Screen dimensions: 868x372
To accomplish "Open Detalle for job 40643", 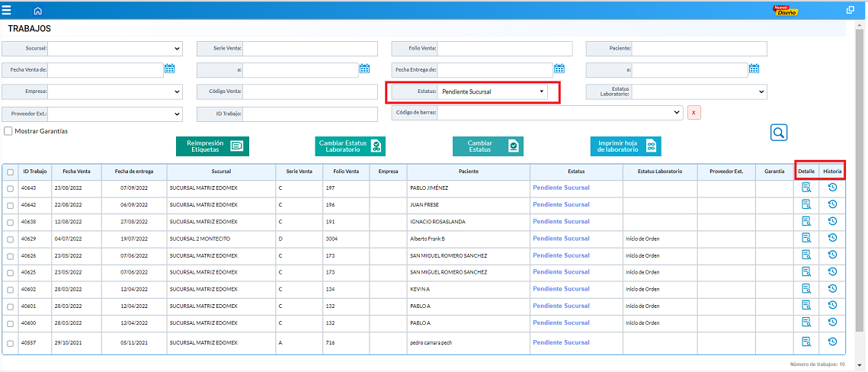I will (x=806, y=188).
